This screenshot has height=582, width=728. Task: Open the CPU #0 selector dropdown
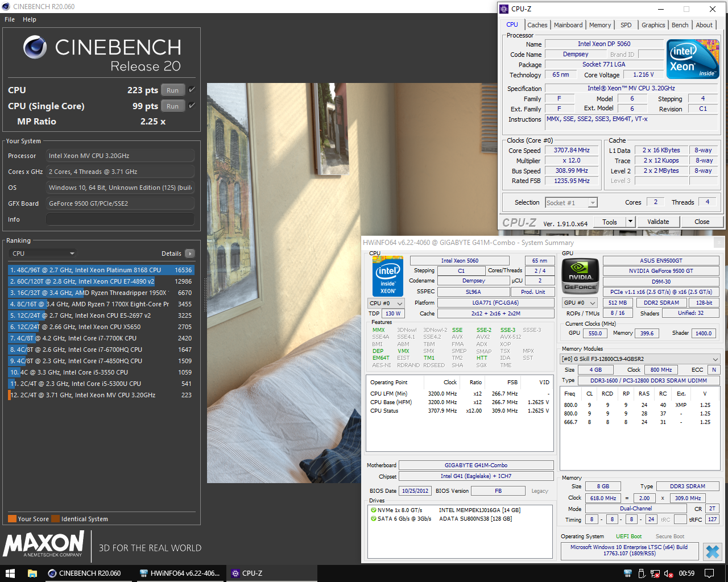386,303
